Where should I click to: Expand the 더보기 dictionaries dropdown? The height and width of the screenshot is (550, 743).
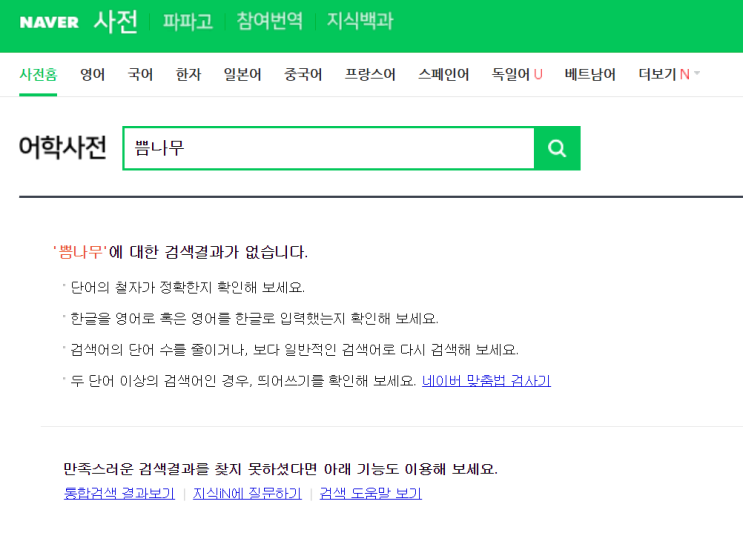tap(669, 74)
